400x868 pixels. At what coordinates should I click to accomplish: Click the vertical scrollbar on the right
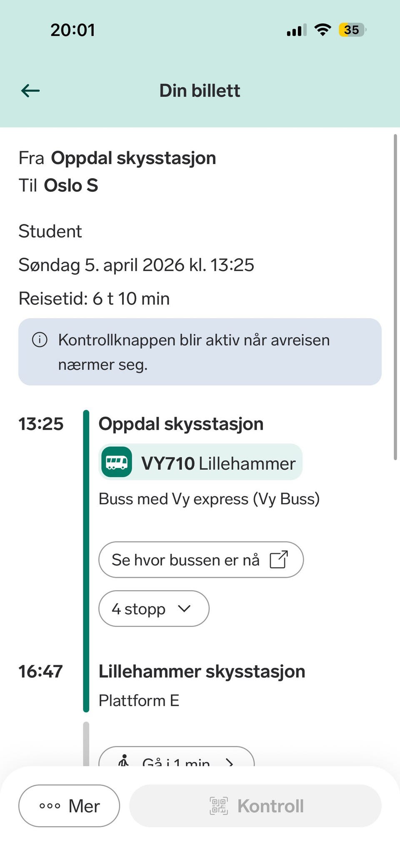(395, 297)
